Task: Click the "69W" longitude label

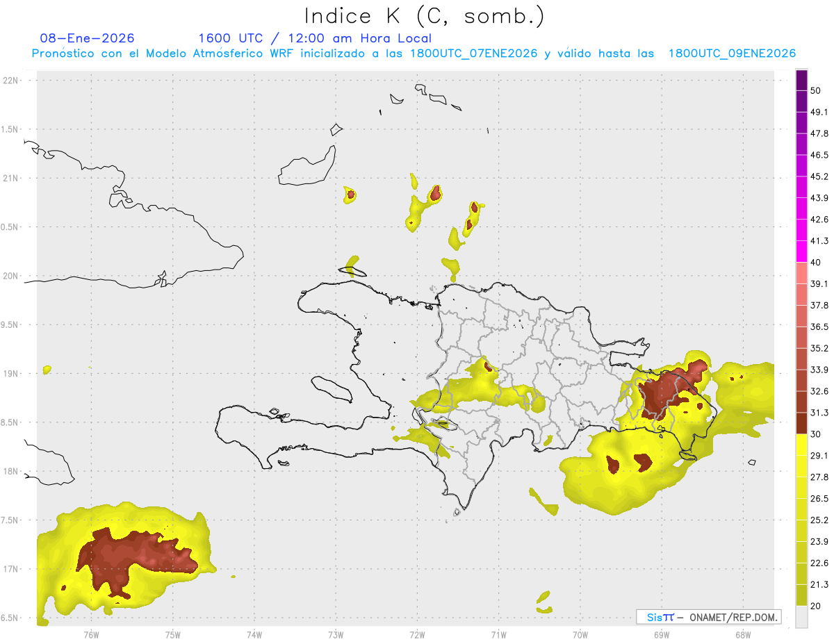Action: point(661,634)
